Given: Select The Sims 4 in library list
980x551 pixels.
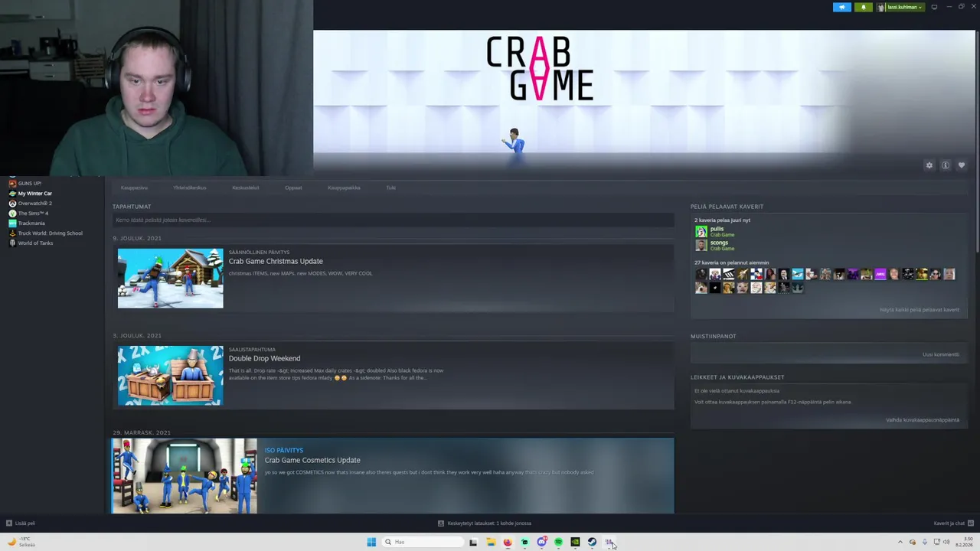Looking at the screenshot, I should (33, 214).
